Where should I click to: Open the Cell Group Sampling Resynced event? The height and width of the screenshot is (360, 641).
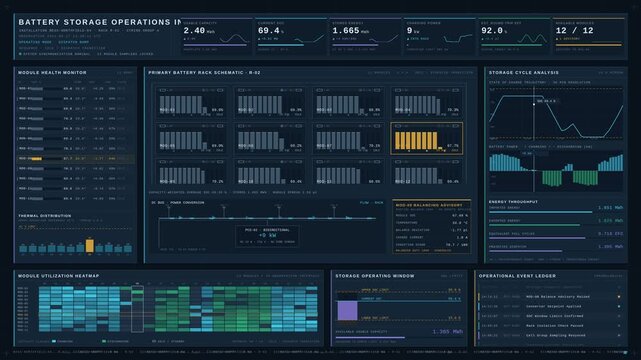(x=550, y=335)
